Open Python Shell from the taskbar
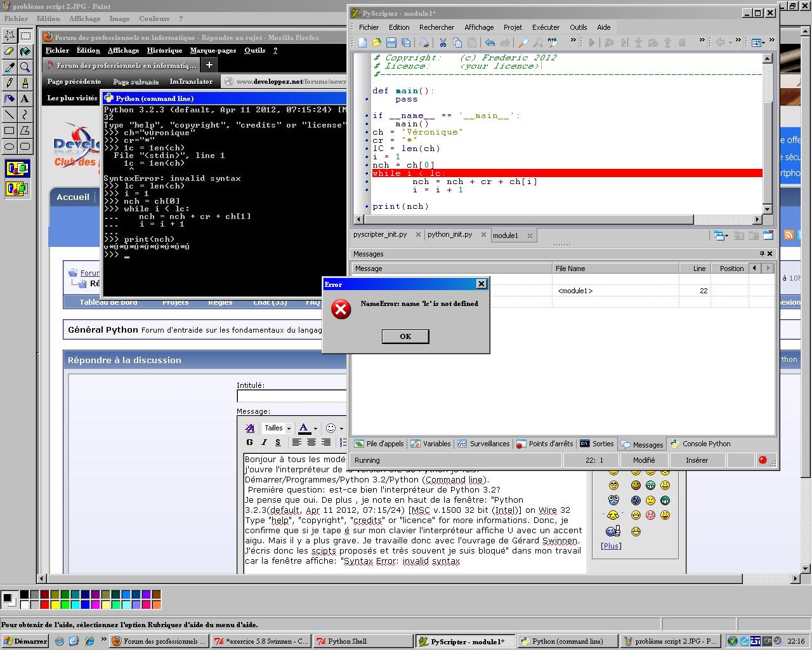812x650 pixels. click(363, 641)
